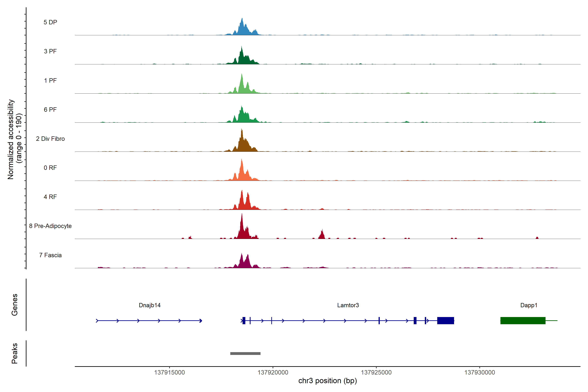The width and height of the screenshot is (588, 392).
Task: Click the 7 Fascia track label
Action: coord(50,255)
